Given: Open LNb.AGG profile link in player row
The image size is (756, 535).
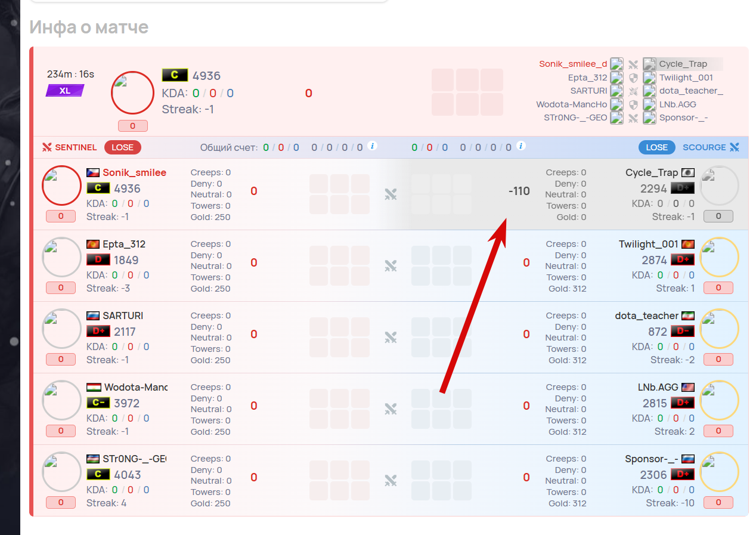Looking at the screenshot, I should (658, 387).
